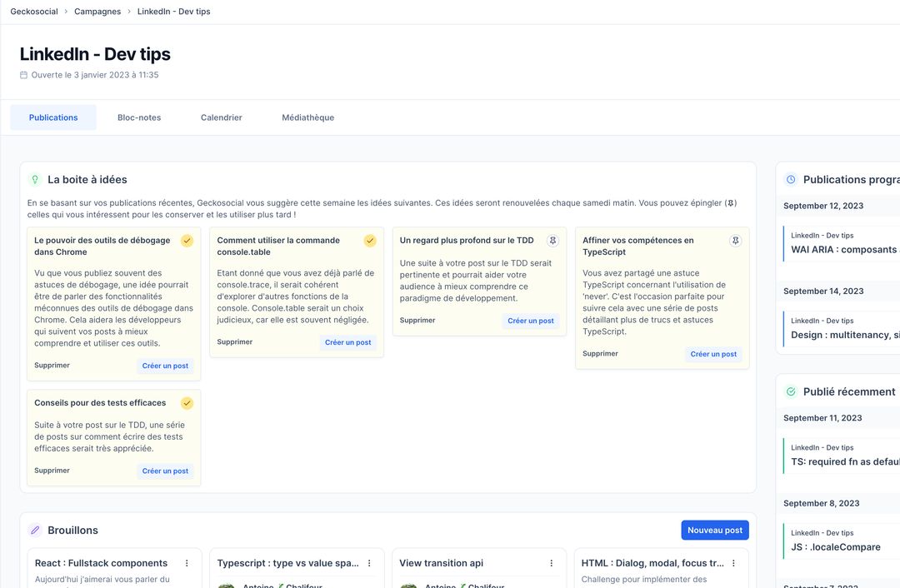
Task: Open the 'React : Fullstack components' draft
Action: [x=101, y=563]
